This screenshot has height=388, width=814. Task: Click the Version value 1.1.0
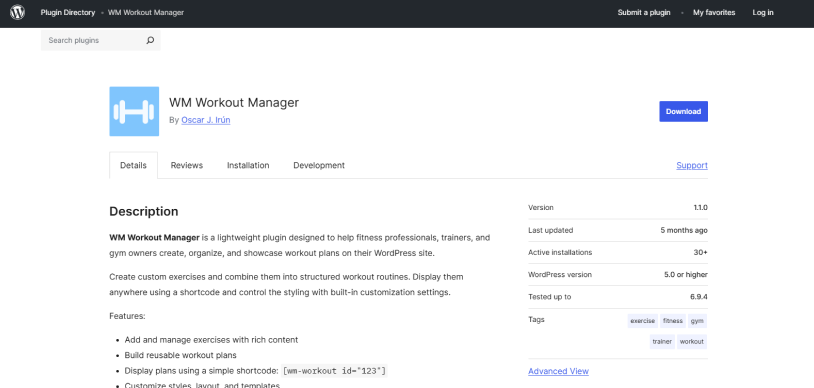pos(700,208)
